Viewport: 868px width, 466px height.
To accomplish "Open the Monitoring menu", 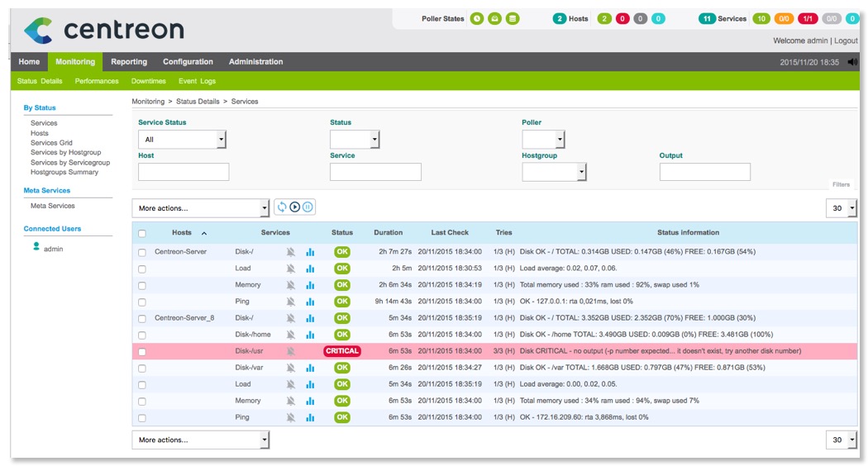I will (75, 62).
